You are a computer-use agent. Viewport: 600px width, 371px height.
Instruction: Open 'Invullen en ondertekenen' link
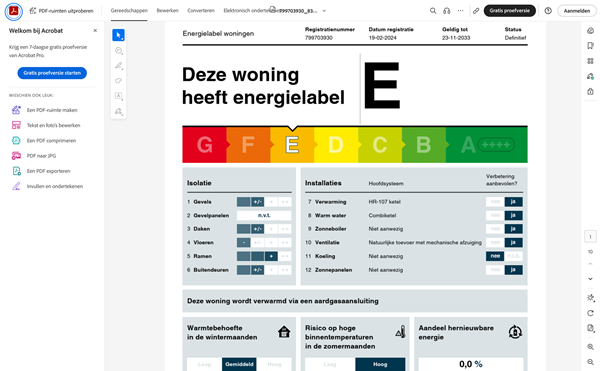point(55,186)
